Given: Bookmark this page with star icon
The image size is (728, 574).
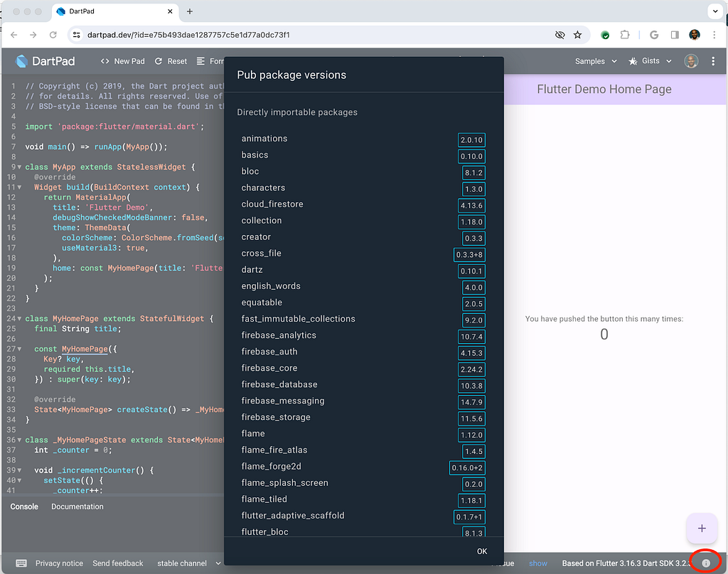Looking at the screenshot, I should 578,35.
